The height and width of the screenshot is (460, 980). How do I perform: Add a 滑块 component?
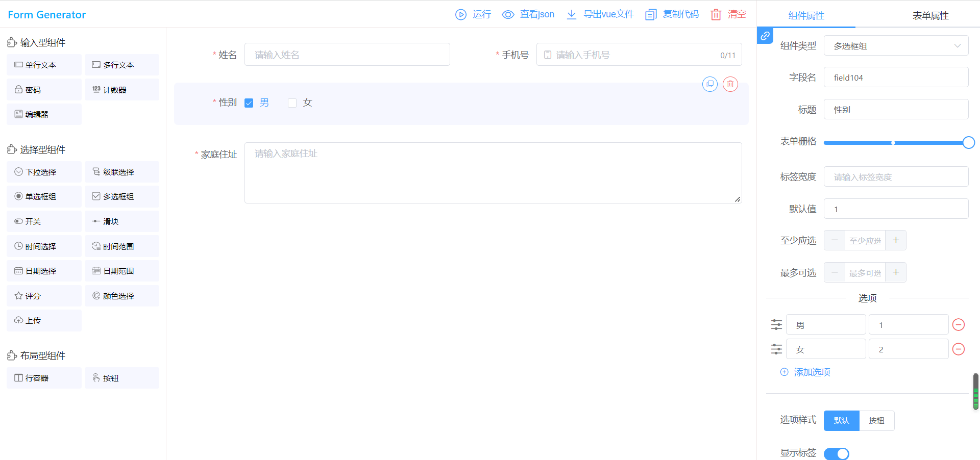click(x=122, y=221)
